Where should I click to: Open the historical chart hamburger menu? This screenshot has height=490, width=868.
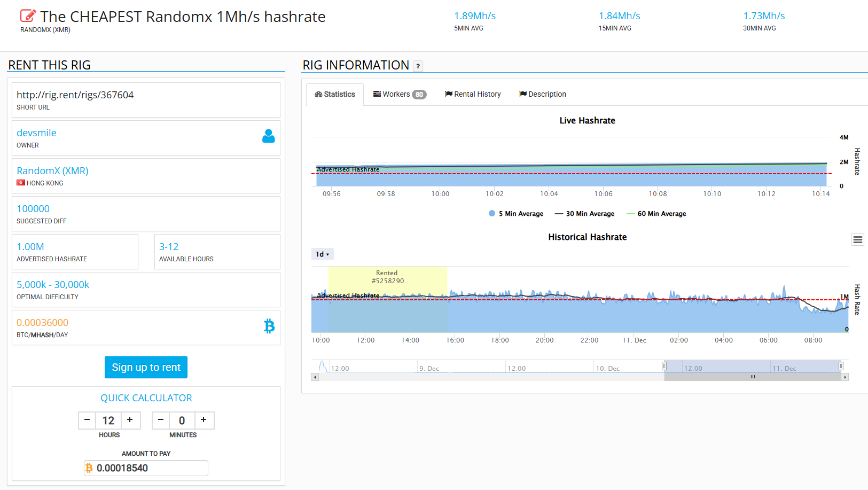click(857, 240)
